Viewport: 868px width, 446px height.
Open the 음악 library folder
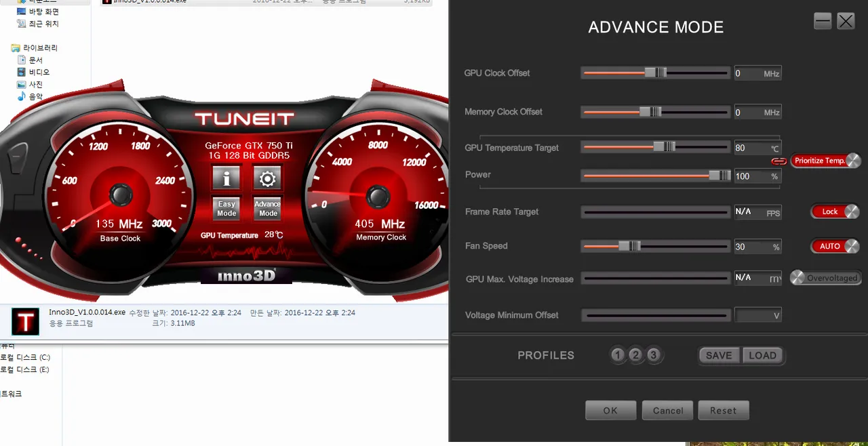(x=30, y=97)
